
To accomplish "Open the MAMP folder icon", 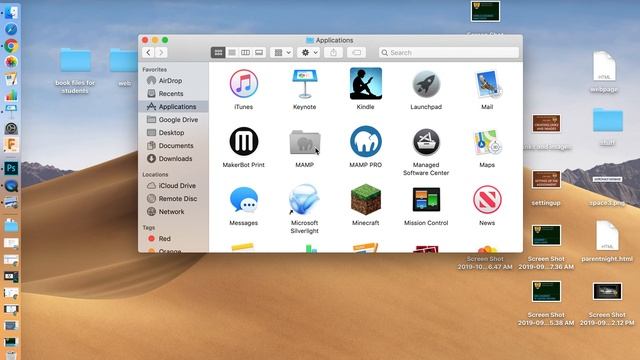I will click(x=305, y=142).
